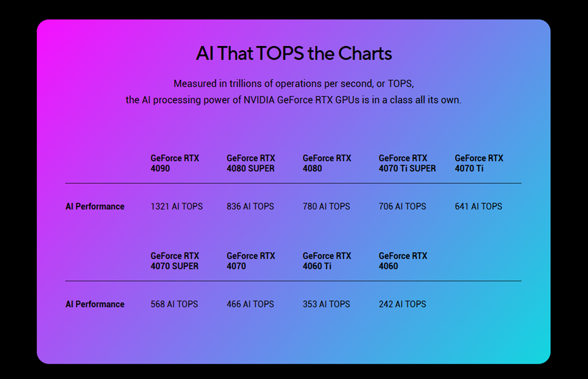Select the 353 AI TOPS value
This screenshot has width=588, height=379.
point(326,304)
